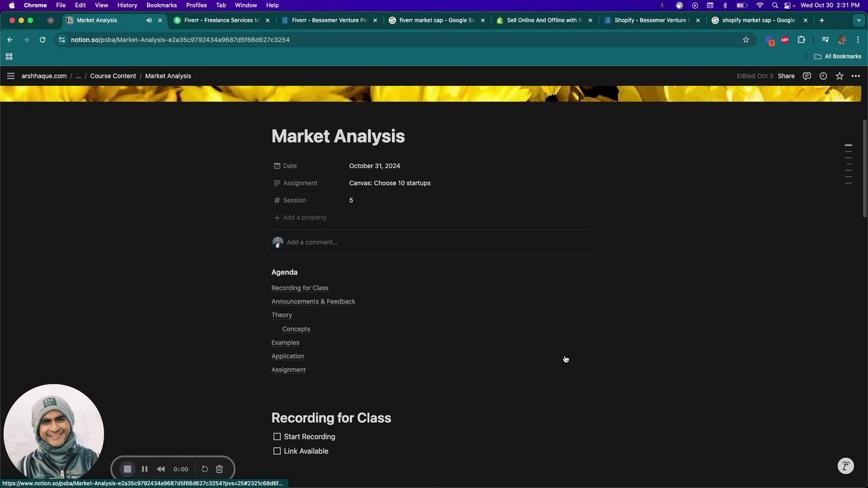Image resolution: width=868 pixels, height=488 pixels.
Task: Jump to the Concepts agenda link
Action: pyautogui.click(x=296, y=329)
